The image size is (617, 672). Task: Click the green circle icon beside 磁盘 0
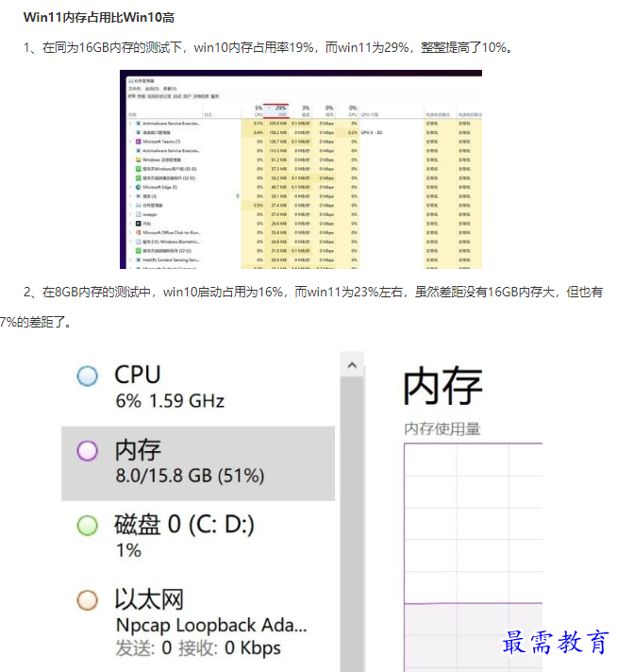88,526
